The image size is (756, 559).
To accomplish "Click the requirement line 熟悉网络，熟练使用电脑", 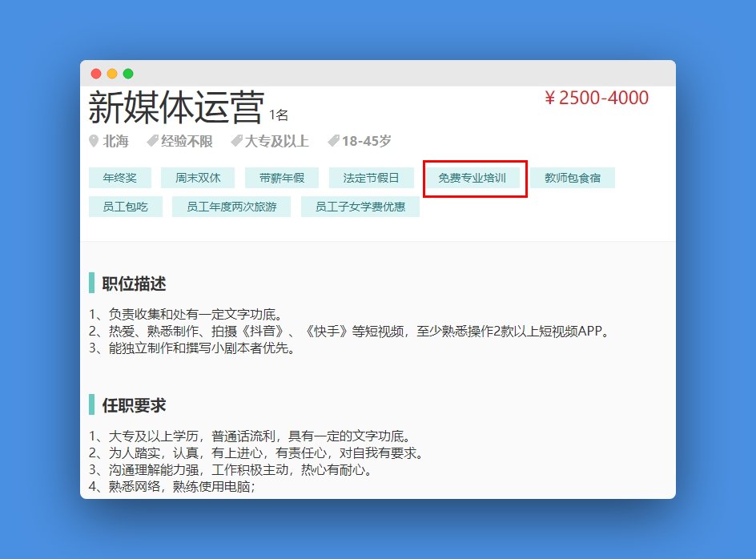I will [x=172, y=487].
